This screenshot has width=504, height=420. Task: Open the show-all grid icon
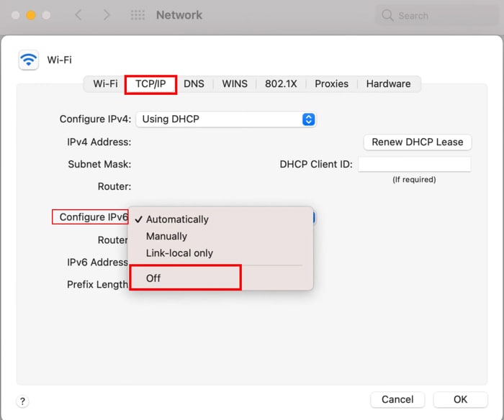pos(138,15)
